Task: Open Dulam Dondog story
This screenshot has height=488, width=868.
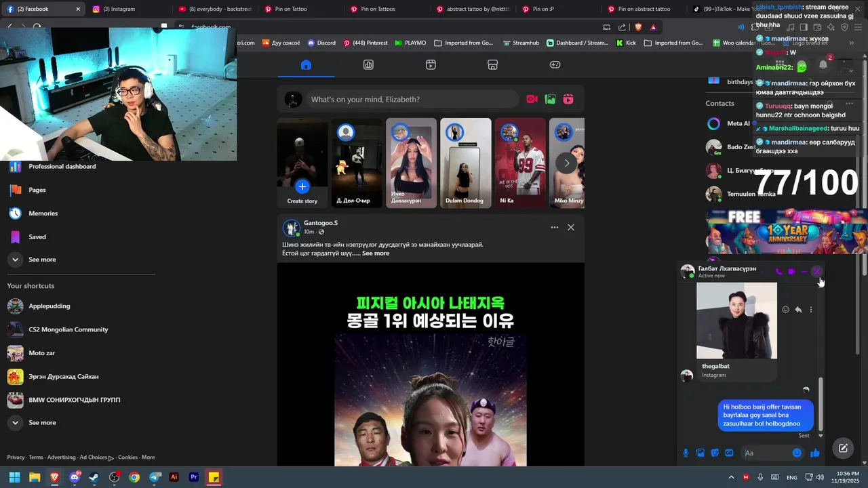Action: (466, 163)
